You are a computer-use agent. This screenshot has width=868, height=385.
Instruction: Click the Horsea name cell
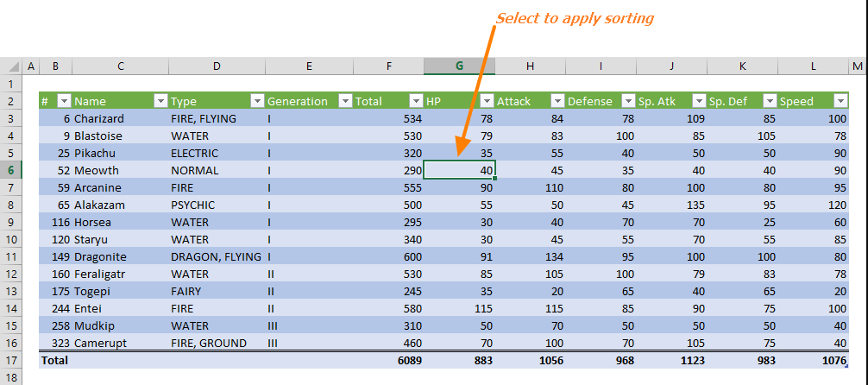(x=120, y=222)
